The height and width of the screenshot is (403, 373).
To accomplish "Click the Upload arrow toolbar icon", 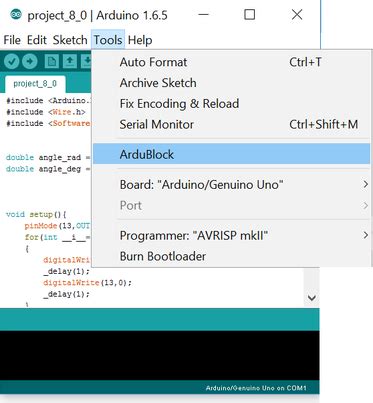I will click(30, 61).
